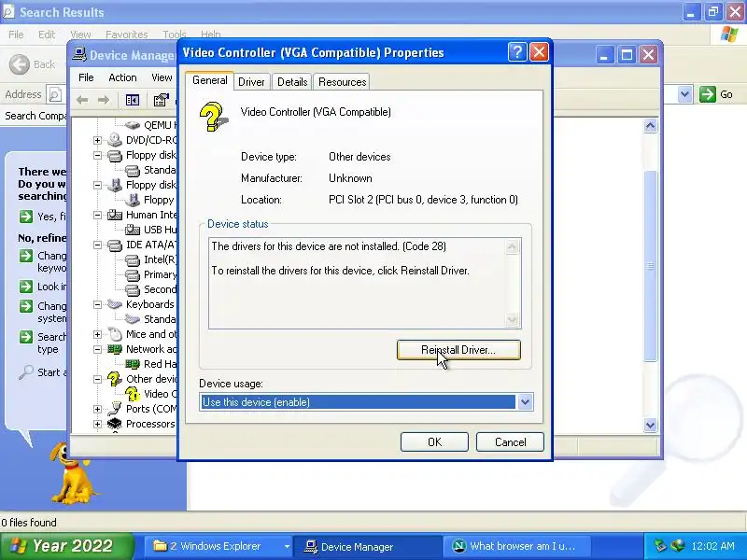Collapse the Keyboards node
Viewport: 747px width, 560px height.
(x=97, y=304)
